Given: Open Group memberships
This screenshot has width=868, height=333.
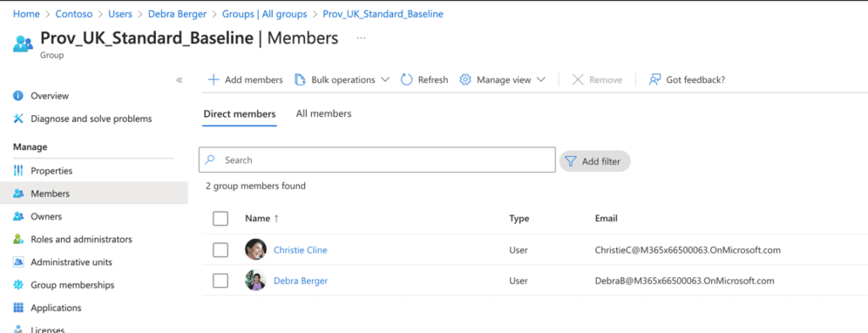Looking at the screenshot, I should click(x=73, y=285).
